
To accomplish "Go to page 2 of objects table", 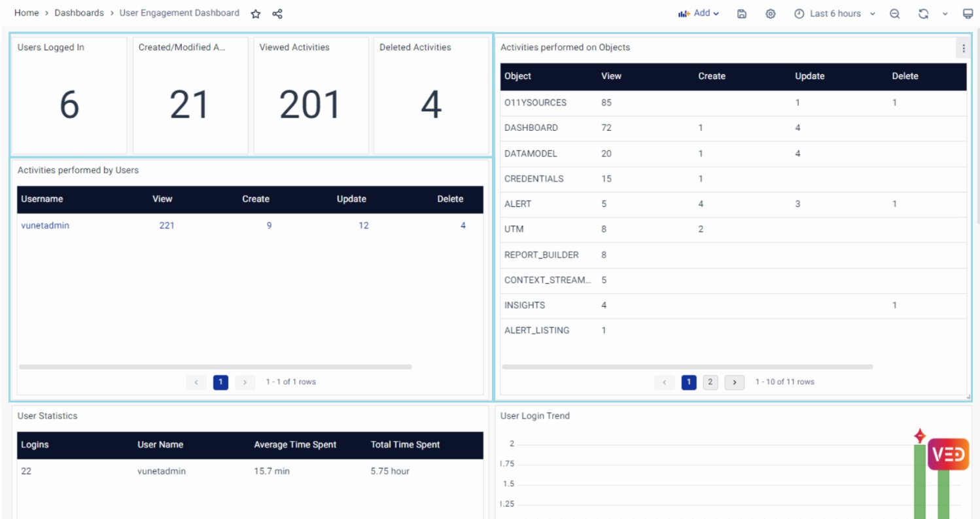I will click(x=710, y=382).
